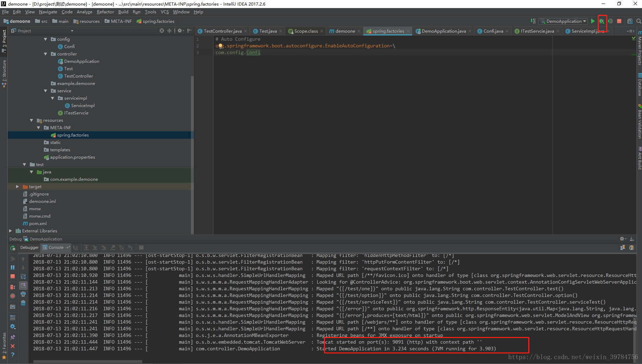This screenshot has width=642, height=364.
Task: Print console output icon
Action: click(x=23, y=294)
